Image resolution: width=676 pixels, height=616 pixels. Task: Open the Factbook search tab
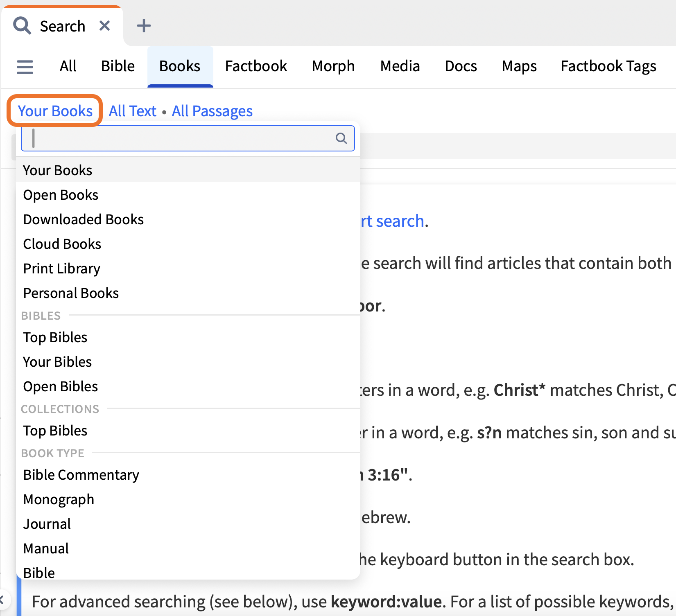(x=256, y=66)
